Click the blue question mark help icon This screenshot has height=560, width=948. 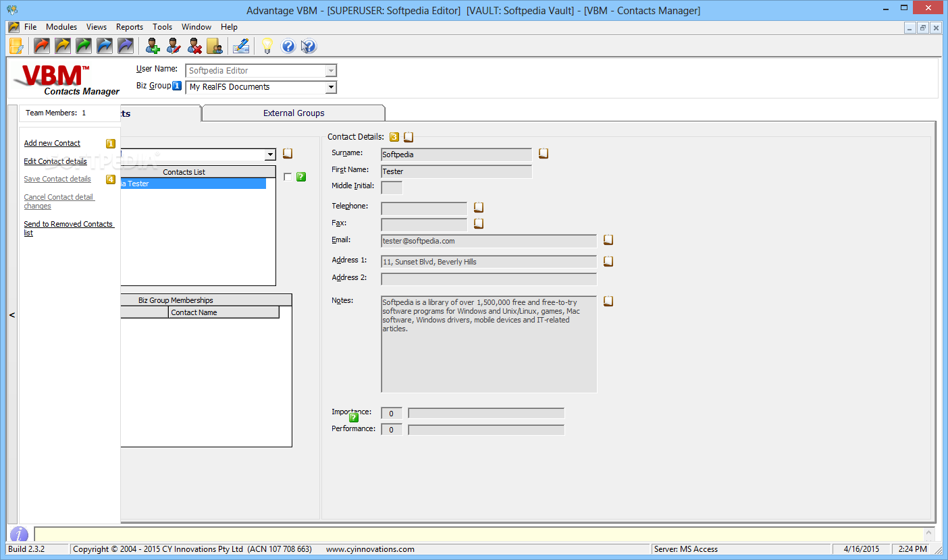pyautogui.click(x=288, y=46)
